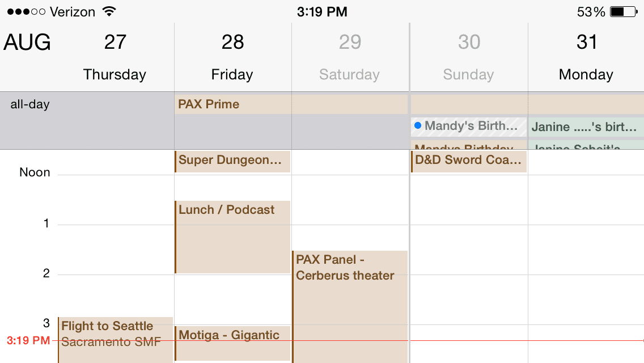Tap the blue dot on Mandy's Birthday
The image size is (644, 363).
418,125
